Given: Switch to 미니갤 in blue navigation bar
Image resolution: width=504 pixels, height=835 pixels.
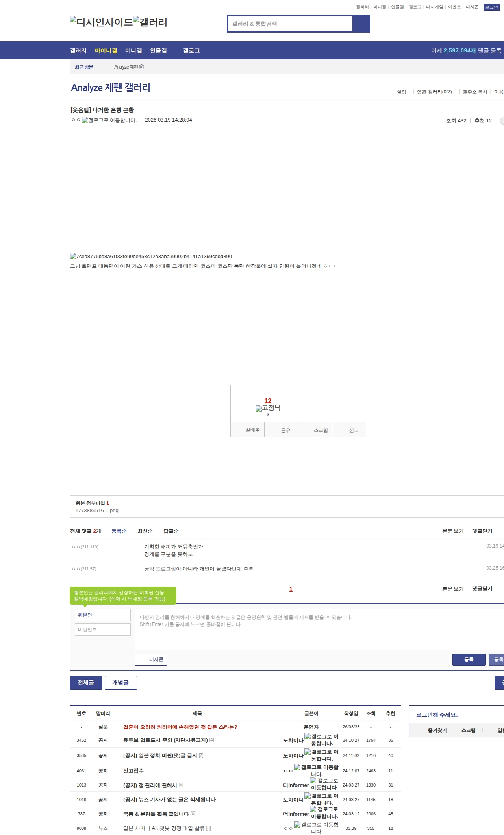Looking at the screenshot, I should [133, 51].
